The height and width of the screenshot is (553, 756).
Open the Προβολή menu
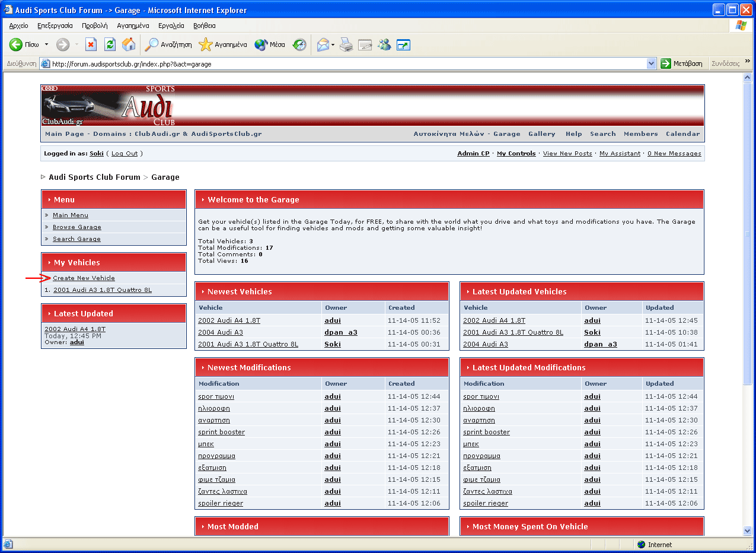coord(94,26)
